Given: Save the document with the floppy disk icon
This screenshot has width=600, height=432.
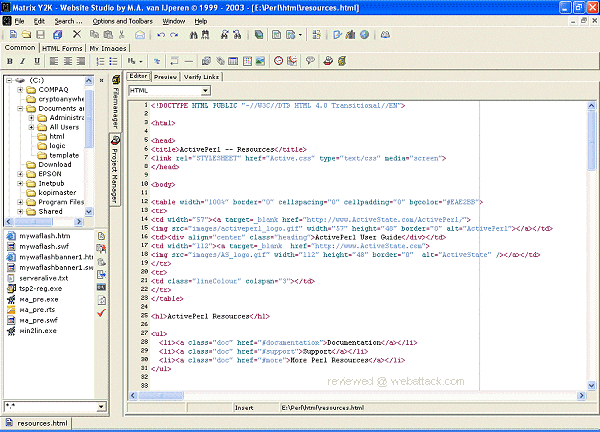Looking at the screenshot, I should [40, 35].
